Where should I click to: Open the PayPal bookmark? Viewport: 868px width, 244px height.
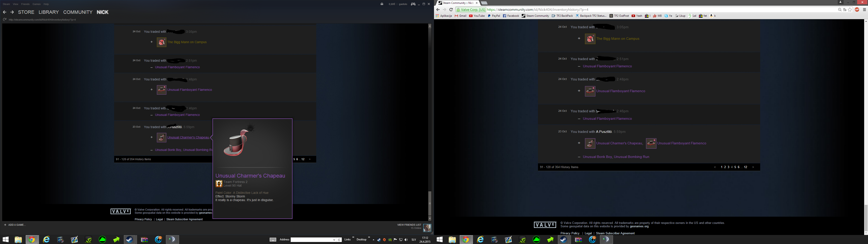(494, 16)
